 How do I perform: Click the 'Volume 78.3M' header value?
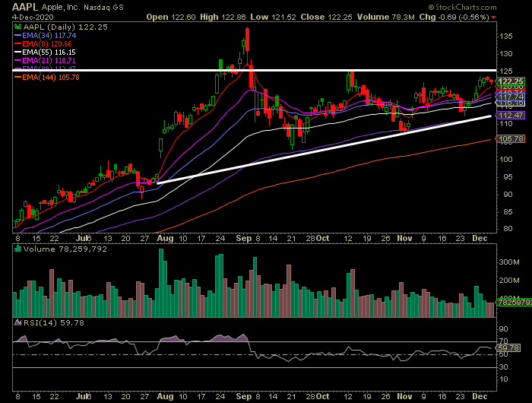tap(386, 17)
